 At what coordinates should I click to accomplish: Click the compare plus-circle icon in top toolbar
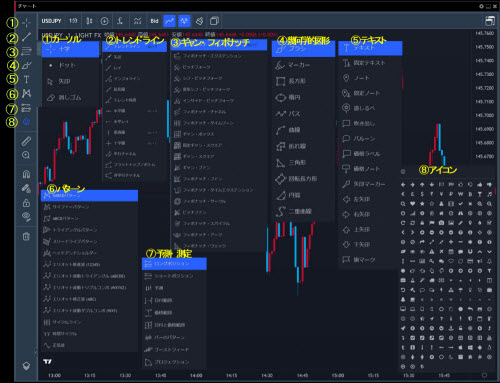(104, 21)
